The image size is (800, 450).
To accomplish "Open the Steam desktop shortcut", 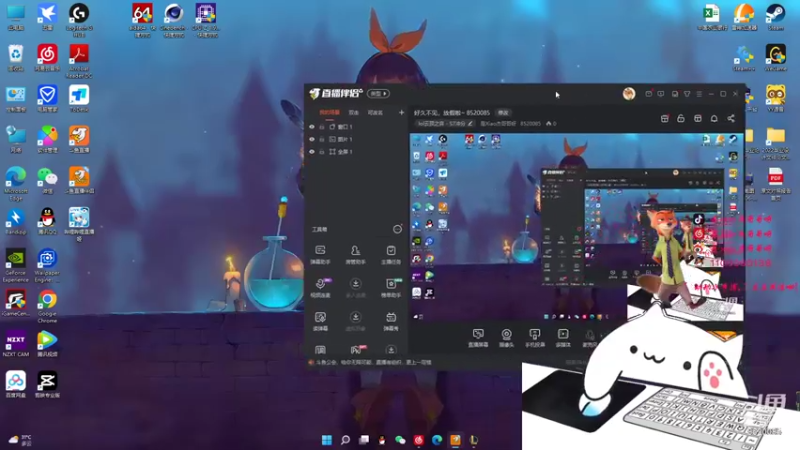I will (x=776, y=17).
